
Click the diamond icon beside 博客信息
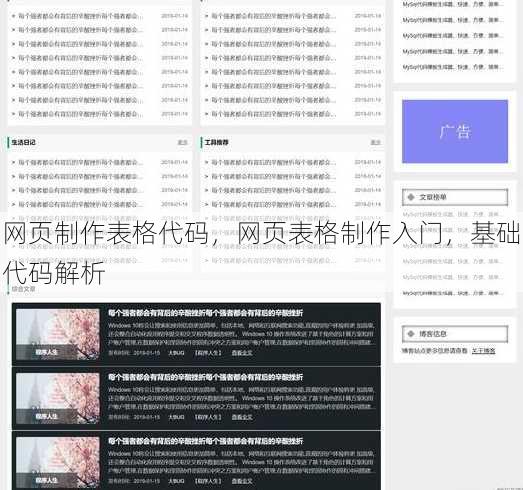pyautogui.click(x=411, y=334)
